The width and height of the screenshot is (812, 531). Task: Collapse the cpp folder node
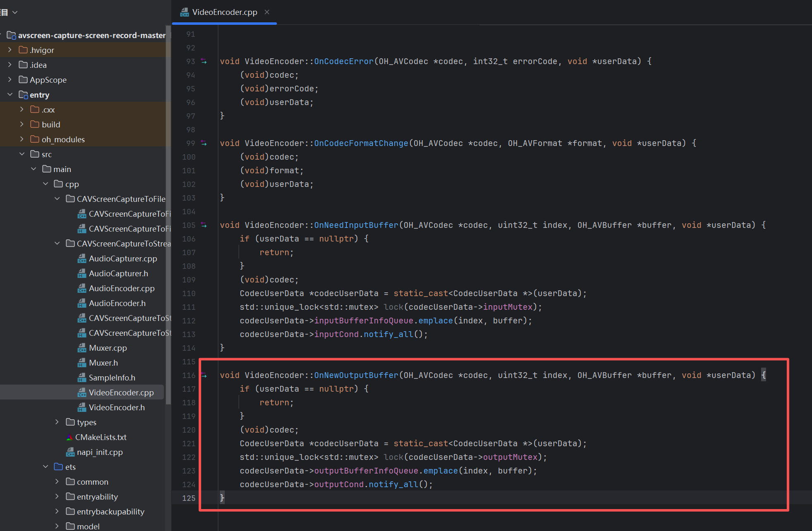point(46,184)
